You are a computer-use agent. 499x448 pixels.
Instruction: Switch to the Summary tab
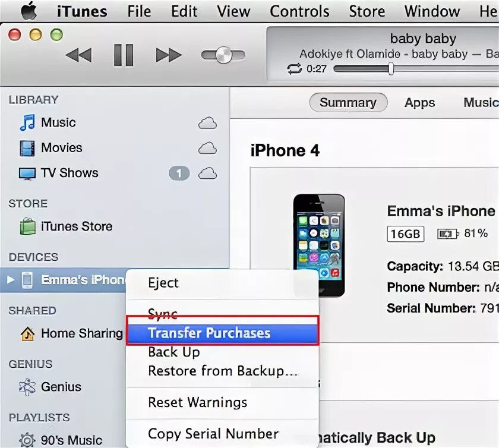[348, 103]
